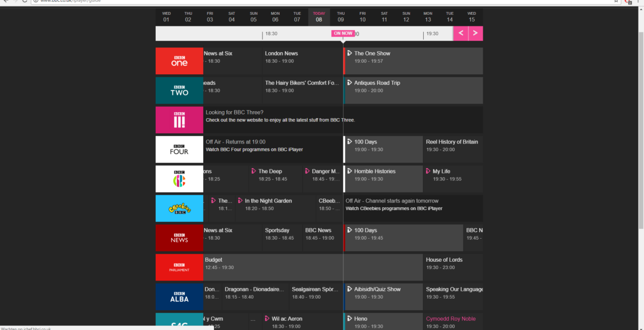Select the Tuesday 07 date tab

297,17
